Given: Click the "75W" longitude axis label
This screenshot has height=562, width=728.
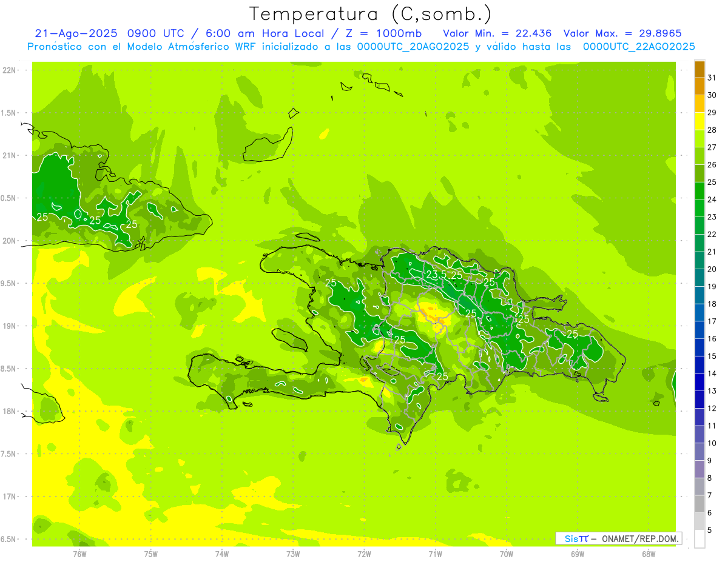Looking at the screenshot, I should tap(151, 554).
